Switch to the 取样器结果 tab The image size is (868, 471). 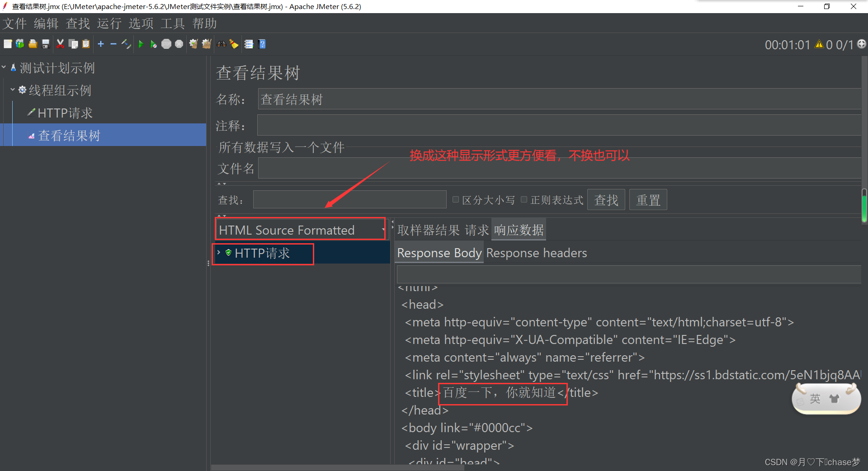428,230
